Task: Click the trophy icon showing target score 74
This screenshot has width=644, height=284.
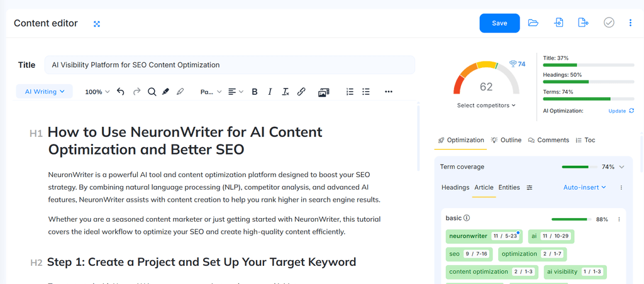Action: [513, 63]
